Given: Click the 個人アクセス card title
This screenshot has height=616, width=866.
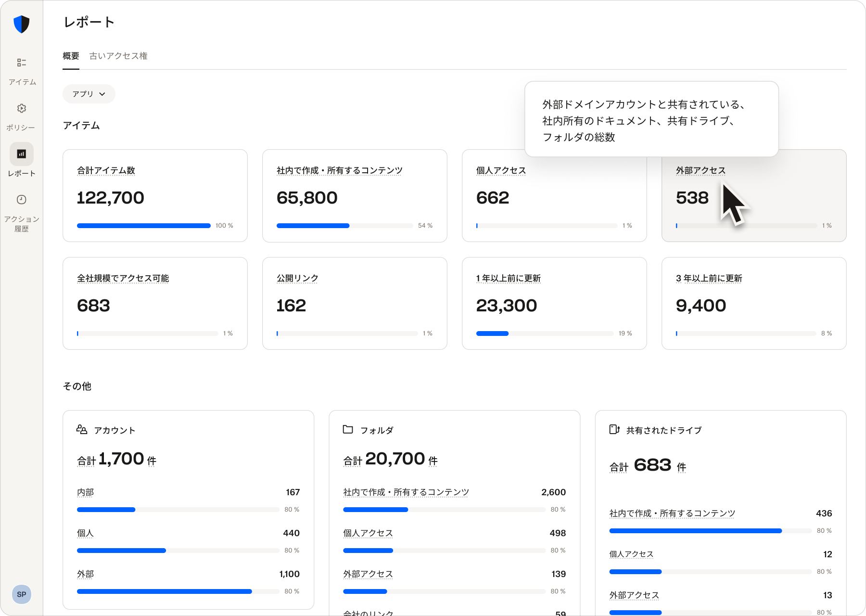Looking at the screenshot, I should 501,170.
